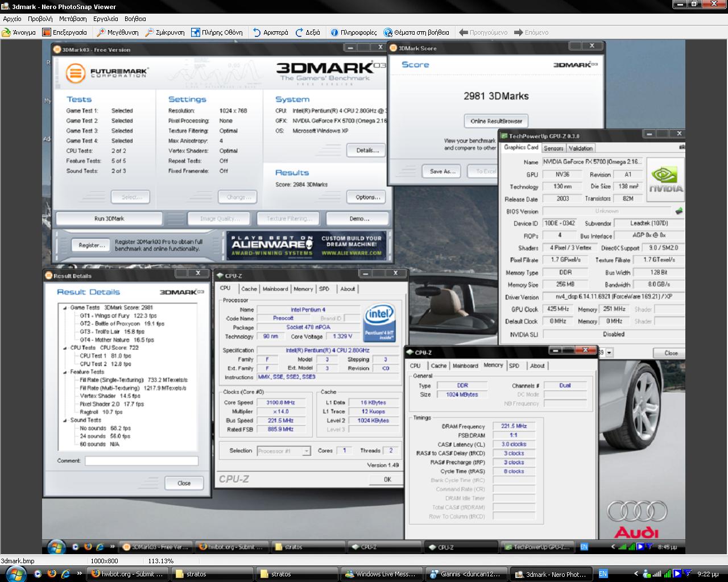Screen dimensions: 728x582
Task: Click the Alienware banner ad in 3DMark03
Action: click(306, 246)
